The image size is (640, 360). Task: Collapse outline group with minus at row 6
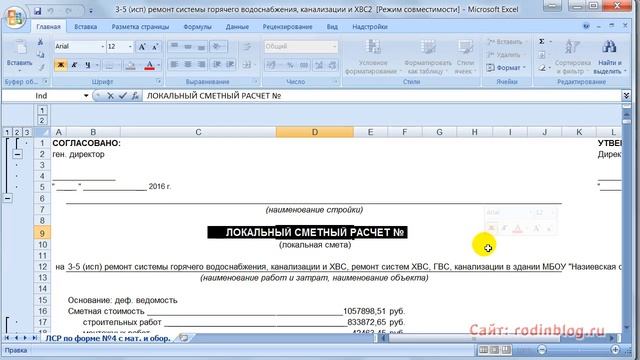tap(8, 199)
